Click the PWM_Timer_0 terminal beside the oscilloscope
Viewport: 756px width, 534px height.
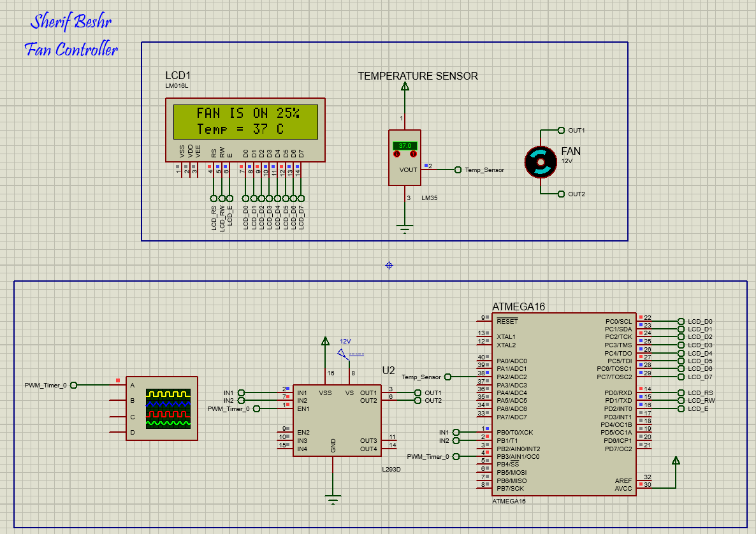73,385
